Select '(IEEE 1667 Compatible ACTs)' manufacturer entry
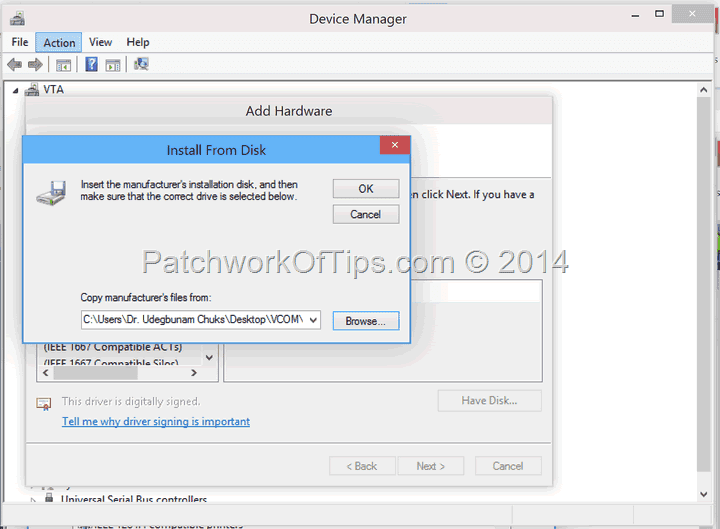Screen dimensions: 720x529 coord(113,347)
